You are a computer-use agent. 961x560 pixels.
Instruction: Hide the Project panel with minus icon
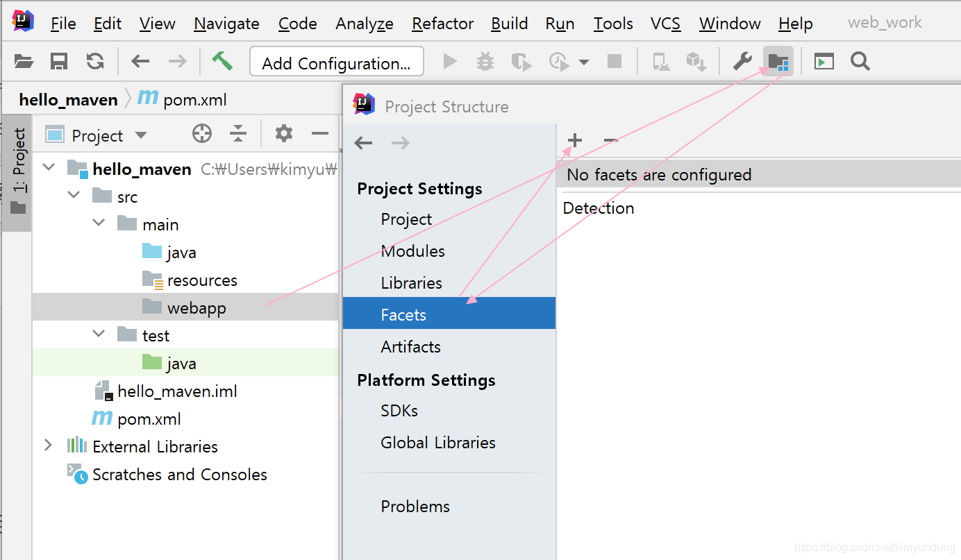click(319, 133)
